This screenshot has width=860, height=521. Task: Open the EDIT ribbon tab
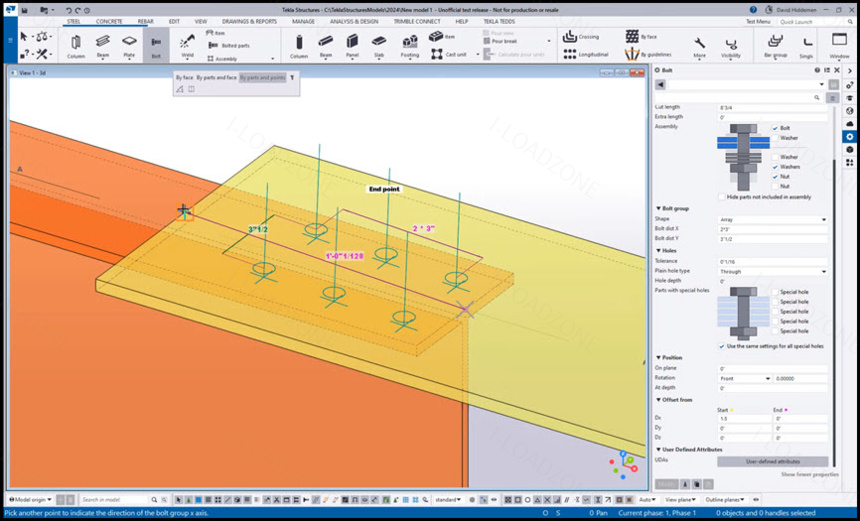174,21
